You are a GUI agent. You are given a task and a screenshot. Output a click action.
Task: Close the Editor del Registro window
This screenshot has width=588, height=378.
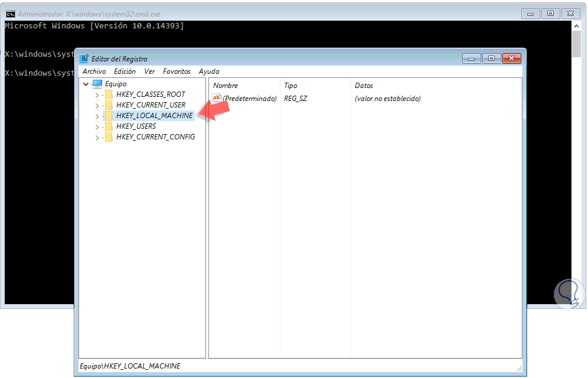click(x=511, y=58)
